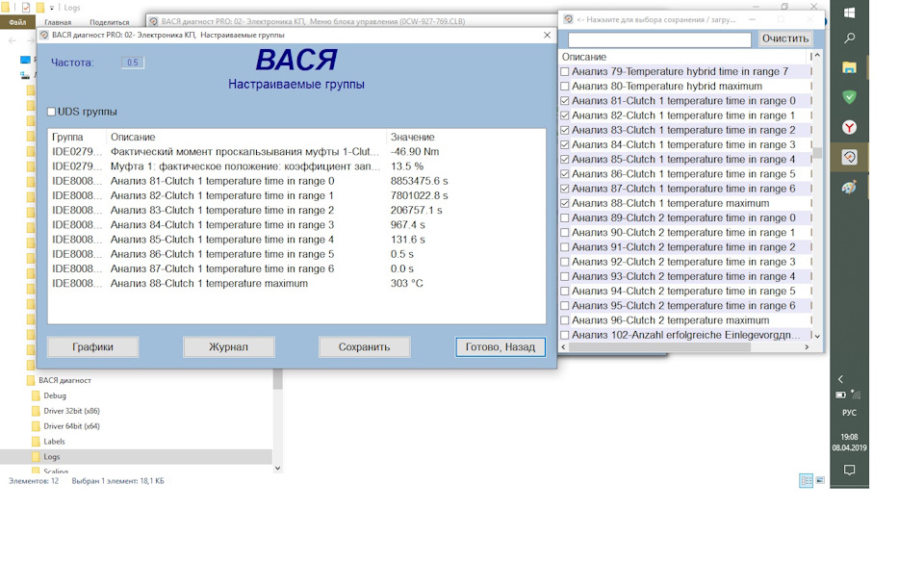Click Debug folder icon in tree
Screen dimensions: 924x586
point(36,395)
